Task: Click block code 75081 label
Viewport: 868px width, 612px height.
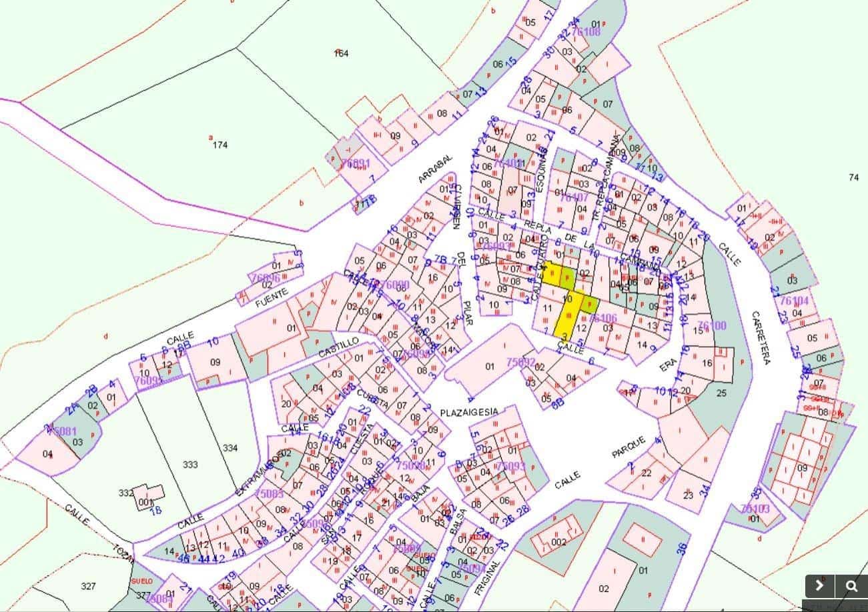Action: point(62,431)
